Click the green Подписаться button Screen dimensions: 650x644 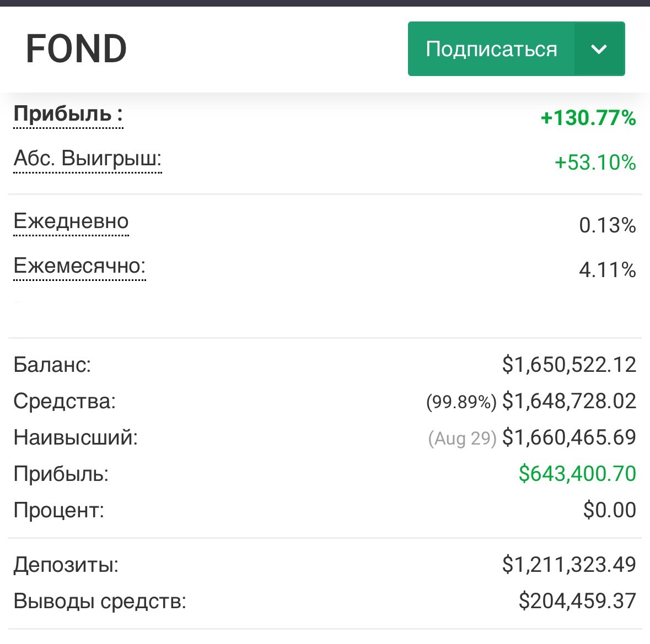pyautogui.click(x=491, y=49)
